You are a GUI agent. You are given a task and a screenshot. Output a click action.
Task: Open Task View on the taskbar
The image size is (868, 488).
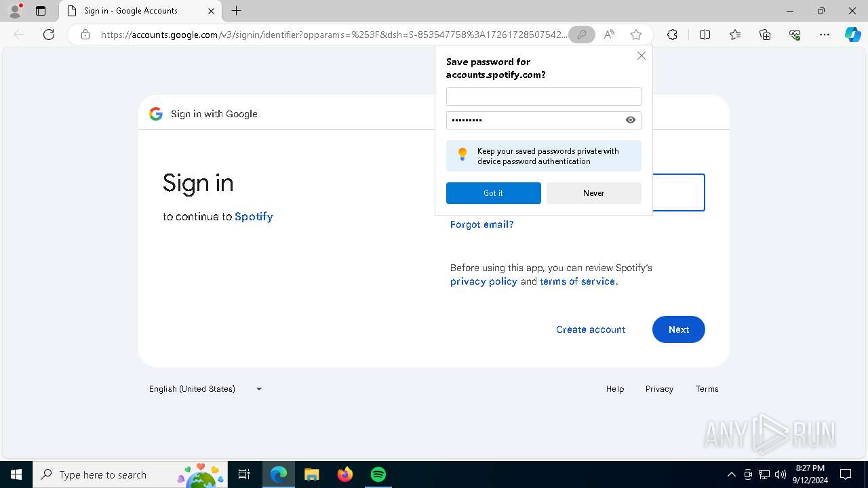(x=244, y=474)
